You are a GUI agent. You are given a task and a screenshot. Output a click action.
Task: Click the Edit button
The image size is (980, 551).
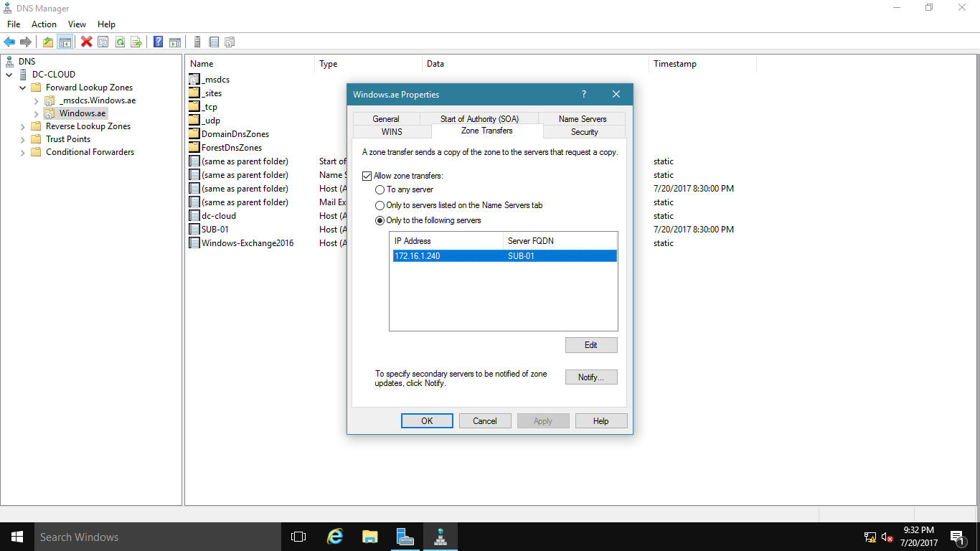click(591, 345)
